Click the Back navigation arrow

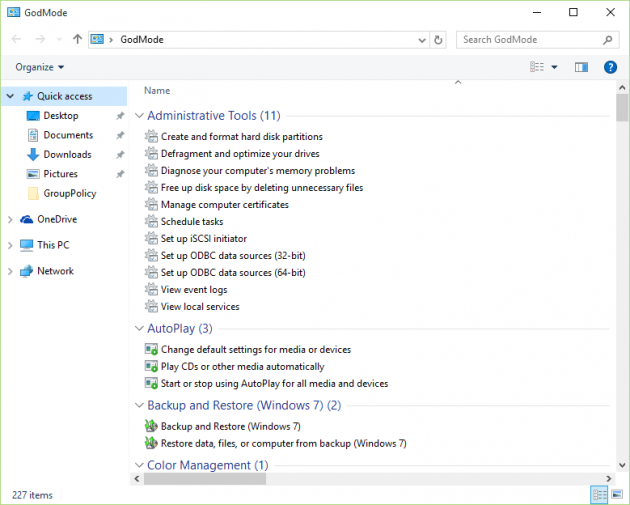[16, 39]
